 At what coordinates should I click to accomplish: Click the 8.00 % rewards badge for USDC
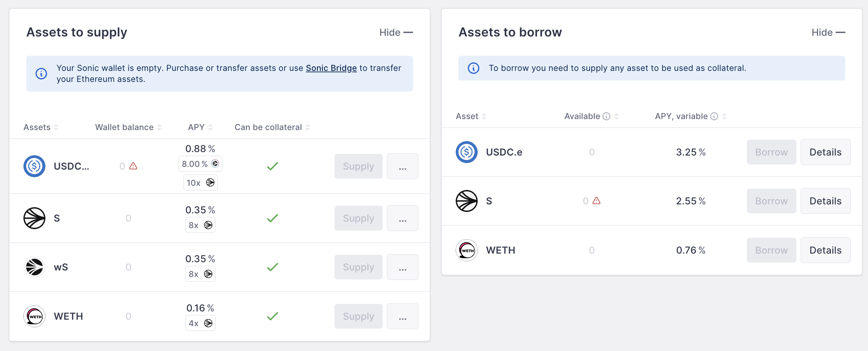click(x=200, y=164)
